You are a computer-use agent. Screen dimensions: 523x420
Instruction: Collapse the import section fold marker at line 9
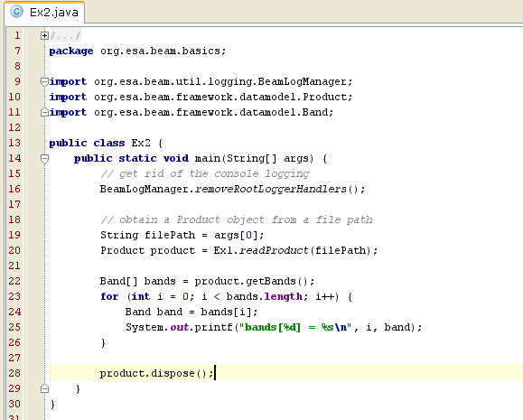point(44,81)
